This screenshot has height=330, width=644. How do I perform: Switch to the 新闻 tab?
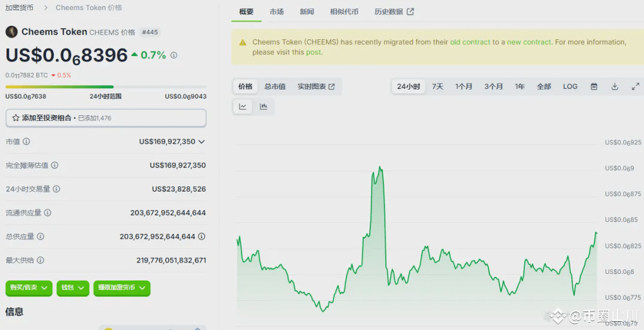pos(307,11)
